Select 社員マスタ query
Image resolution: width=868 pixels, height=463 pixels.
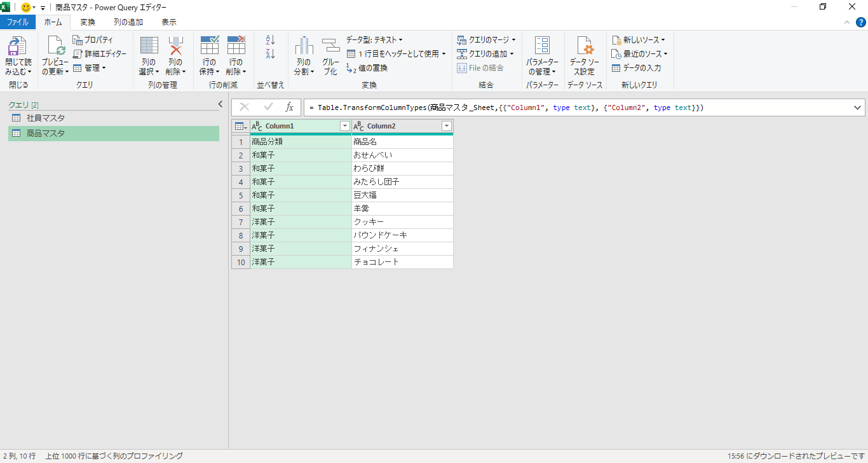point(114,118)
